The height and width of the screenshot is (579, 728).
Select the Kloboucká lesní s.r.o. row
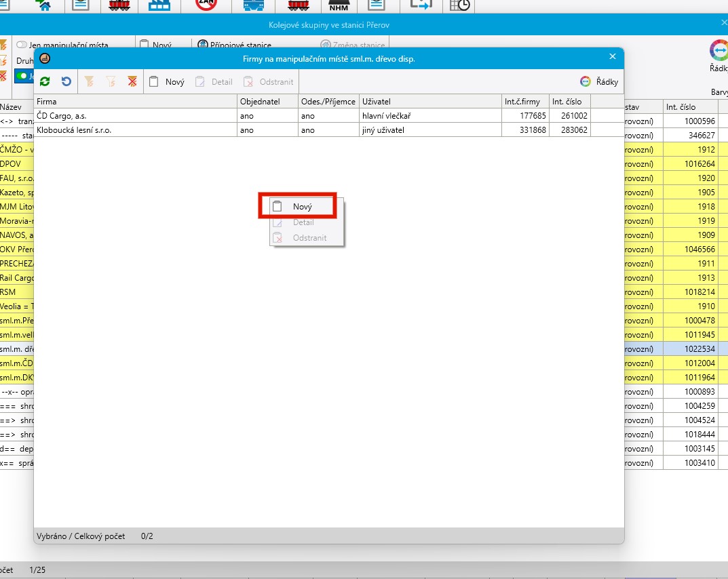click(x=136, y=129)
